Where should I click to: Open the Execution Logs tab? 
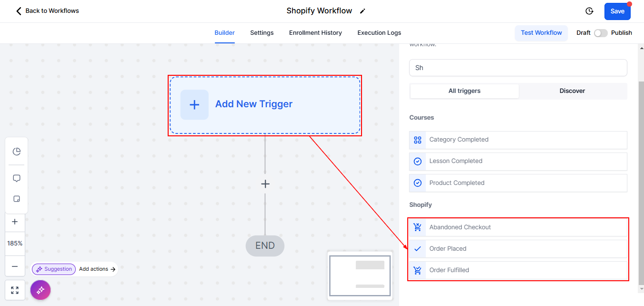point(379,33)
